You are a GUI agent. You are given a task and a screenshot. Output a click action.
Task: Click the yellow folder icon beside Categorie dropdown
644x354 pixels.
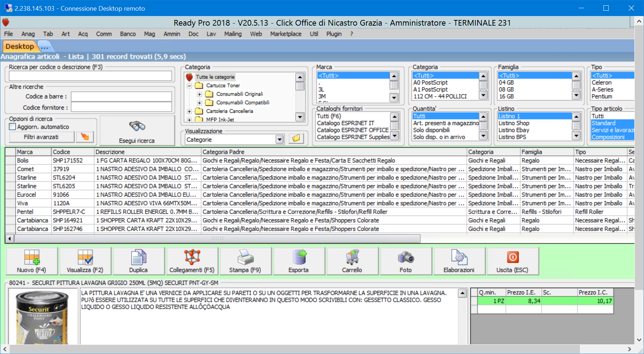pyautogui.click(x=296, y=139)
